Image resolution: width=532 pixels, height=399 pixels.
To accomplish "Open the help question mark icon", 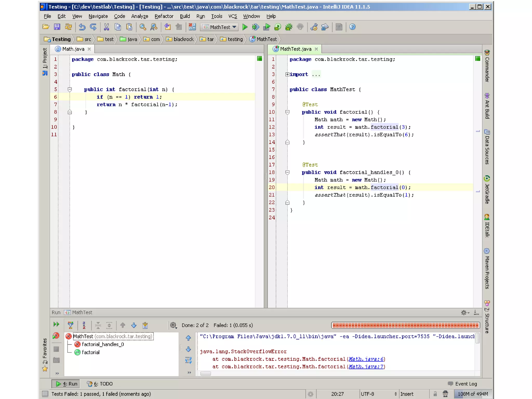I will click(x=352, y=27).
